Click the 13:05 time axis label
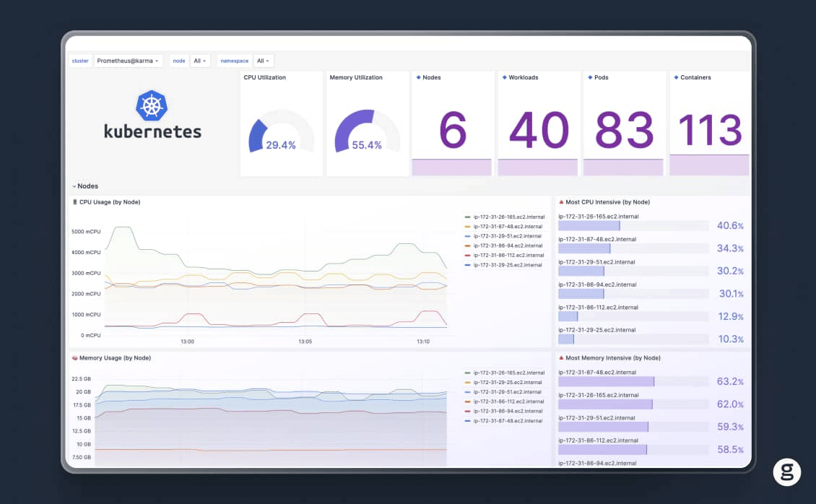 click(x=305, y=342)
